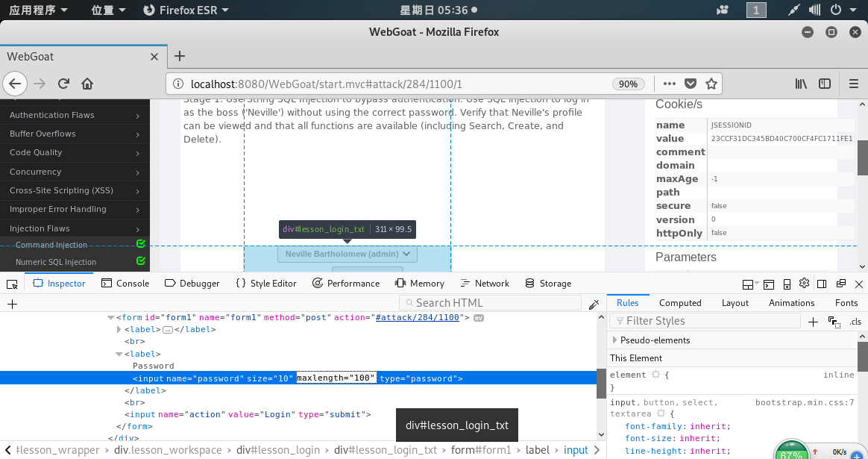The image size is (868, 459).
Task: Activate the element picker in DevTools
Action: click(12, 284)
